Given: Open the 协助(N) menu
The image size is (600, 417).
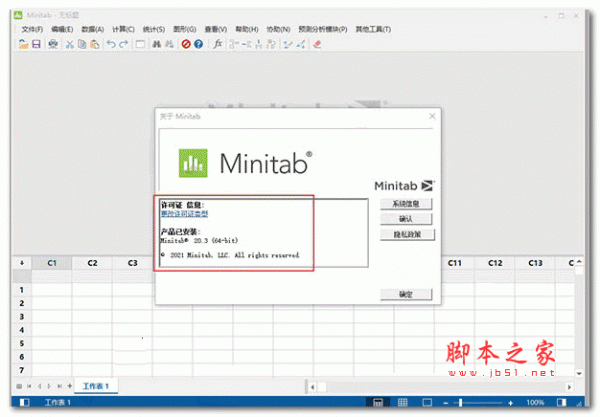Looking at the screenshot, I should tap(278, 29).
